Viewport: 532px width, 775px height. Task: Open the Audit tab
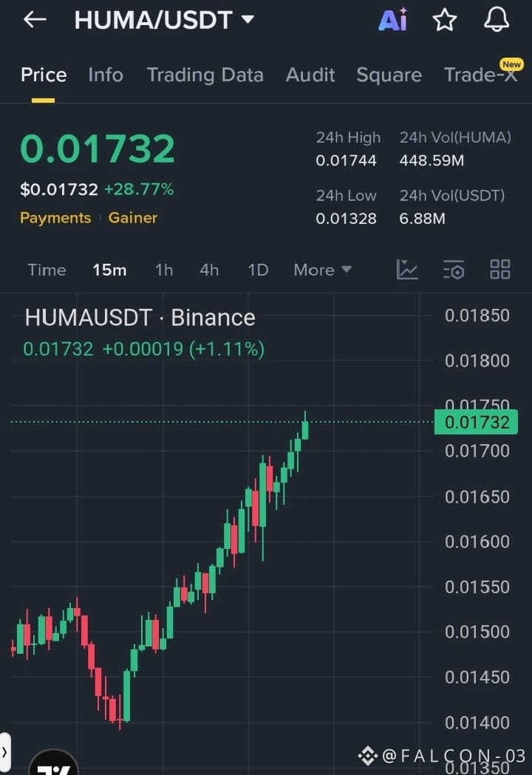(310, 75)
